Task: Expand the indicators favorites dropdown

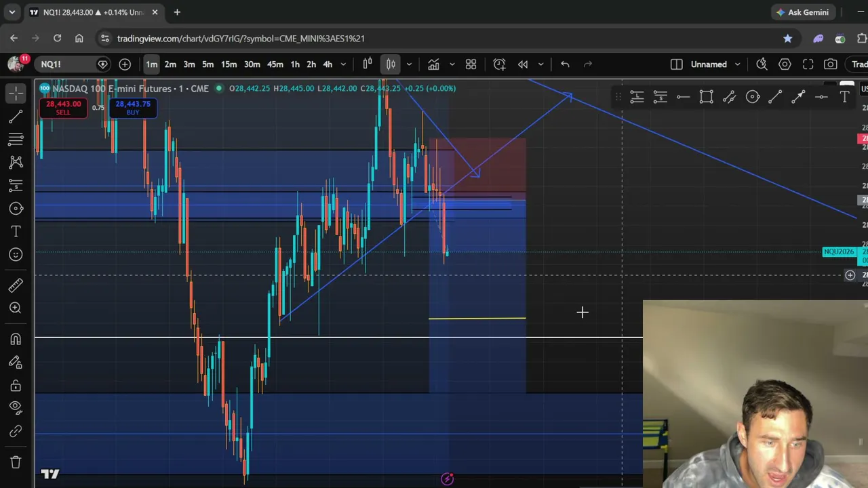Action: (x=452, y=64)
